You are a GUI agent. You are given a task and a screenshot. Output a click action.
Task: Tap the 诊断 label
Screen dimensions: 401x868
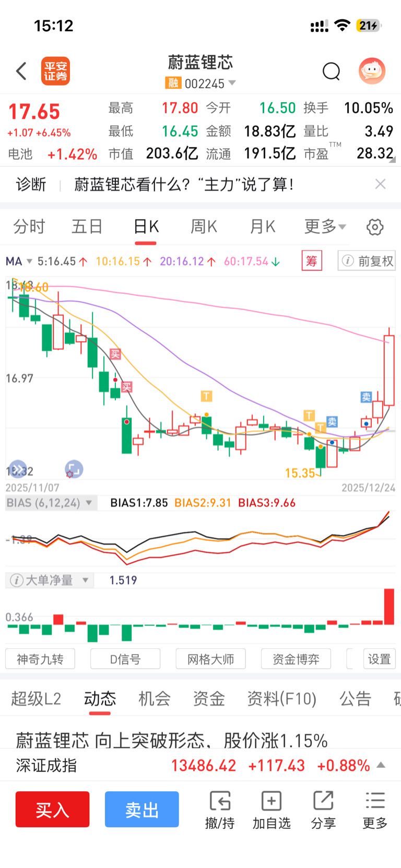tap(31, 184)
